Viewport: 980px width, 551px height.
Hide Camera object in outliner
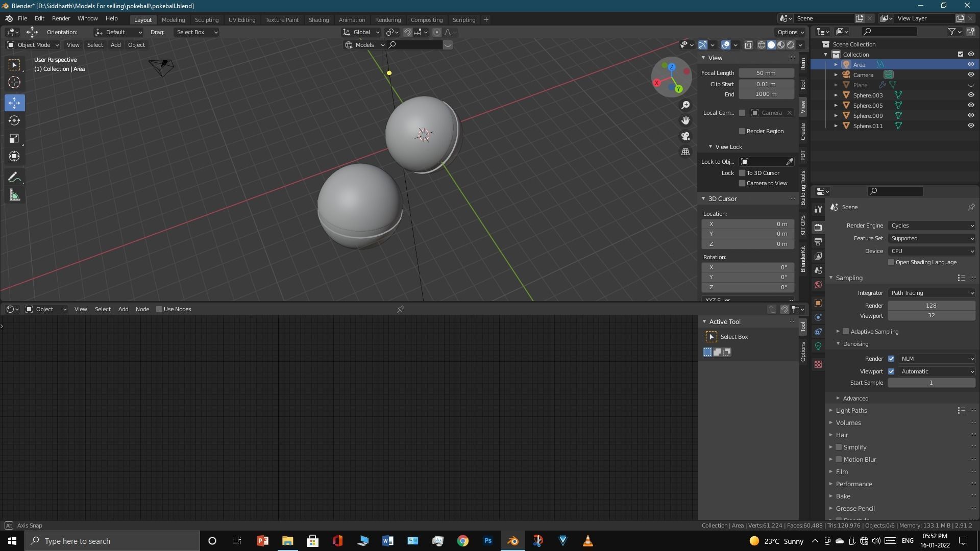(x=971, y=74)
